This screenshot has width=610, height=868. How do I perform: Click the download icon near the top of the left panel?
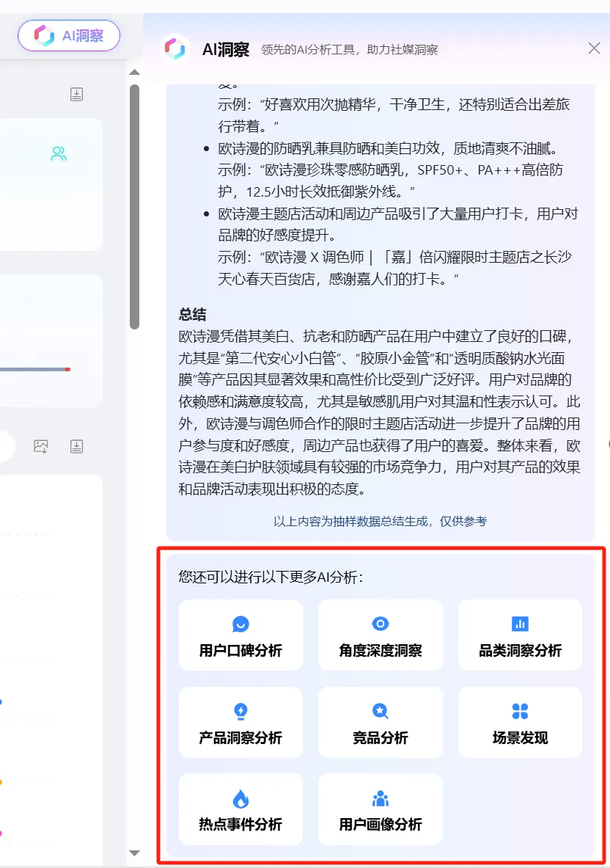(x=76, y=94)
